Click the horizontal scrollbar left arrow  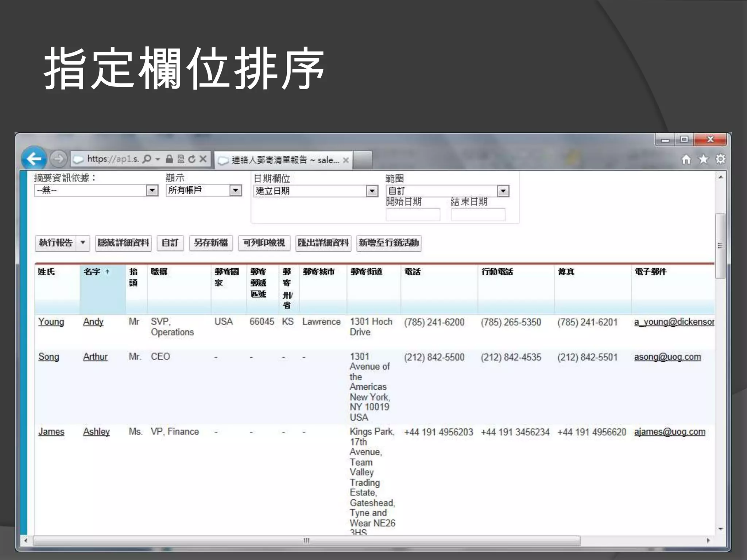pyautogui.click(x=26, y=541)
